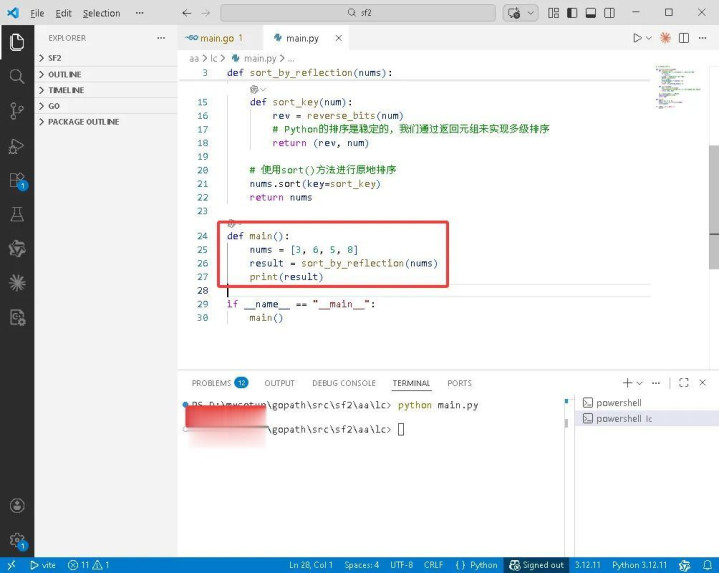Image resolution: width=719 pixels, height=573 pixels.
Task: Open the Extensions view
Action: (16, 180)
